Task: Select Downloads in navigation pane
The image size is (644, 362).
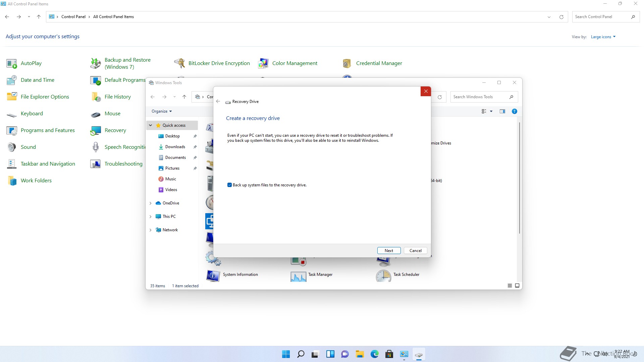Action: 175,147
